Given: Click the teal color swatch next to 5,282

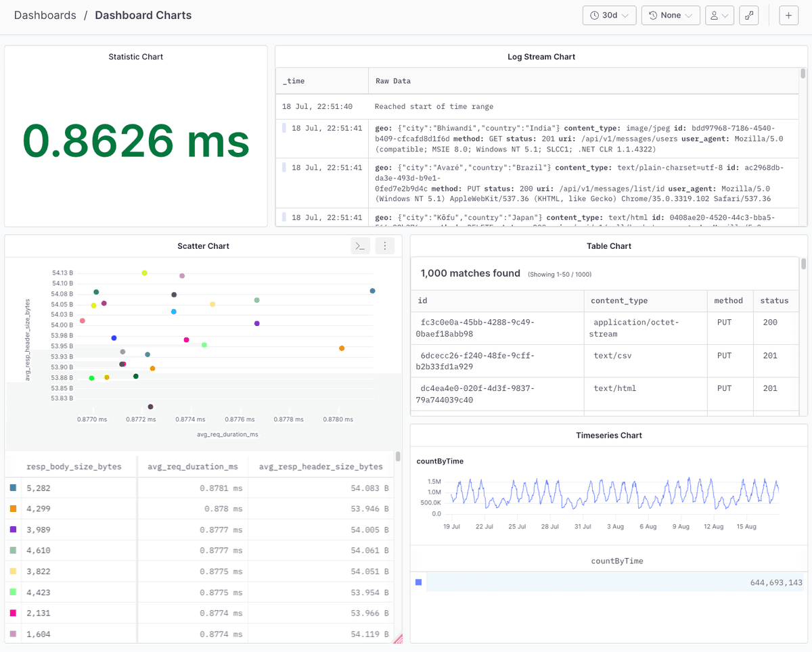Looking at the screenshot, I should [12, 487].
